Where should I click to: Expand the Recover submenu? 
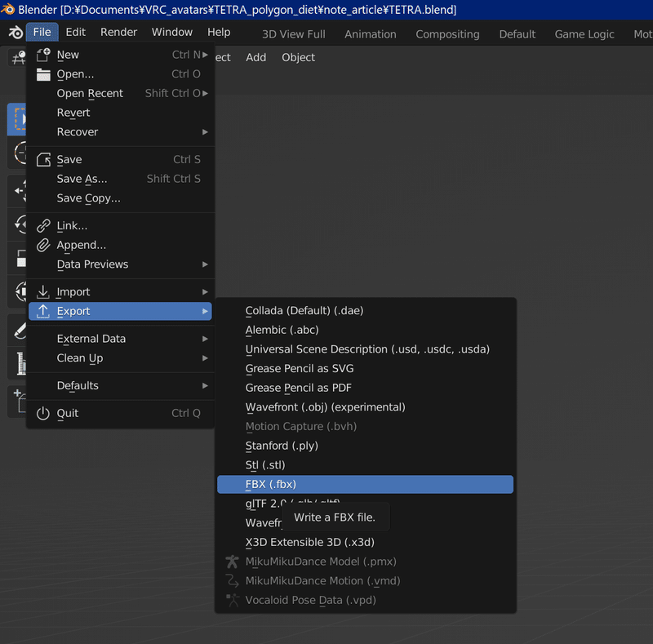pyautogui.click(x=121, y=131)
